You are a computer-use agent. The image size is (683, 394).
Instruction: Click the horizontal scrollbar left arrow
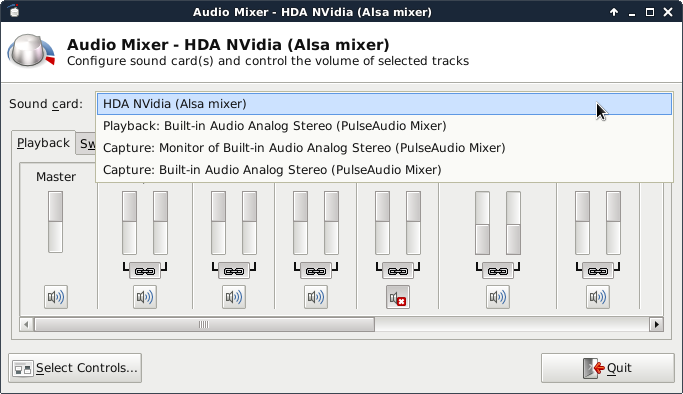(x=26, y=324)
